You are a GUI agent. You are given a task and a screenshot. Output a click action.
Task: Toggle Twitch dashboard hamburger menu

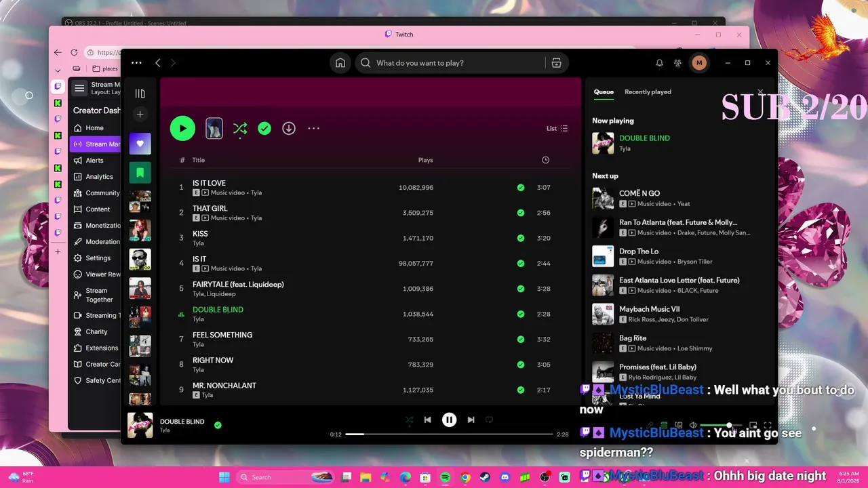click(79, 88)
